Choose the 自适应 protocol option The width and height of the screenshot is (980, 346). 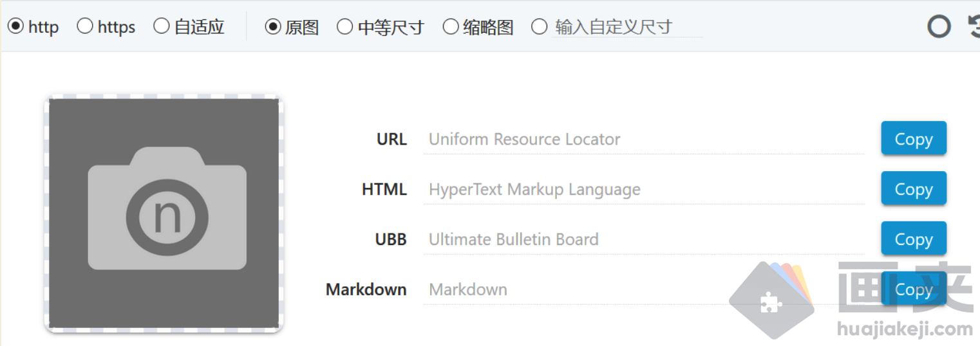[162, 26]
